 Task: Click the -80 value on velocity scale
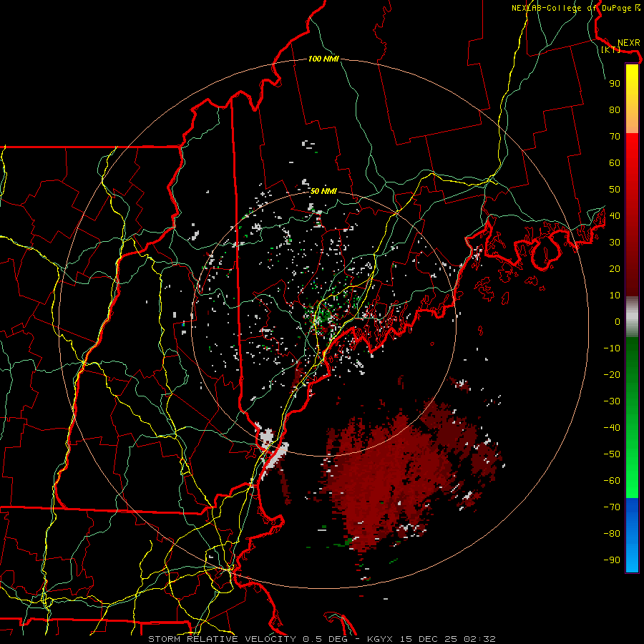[612, 534]
